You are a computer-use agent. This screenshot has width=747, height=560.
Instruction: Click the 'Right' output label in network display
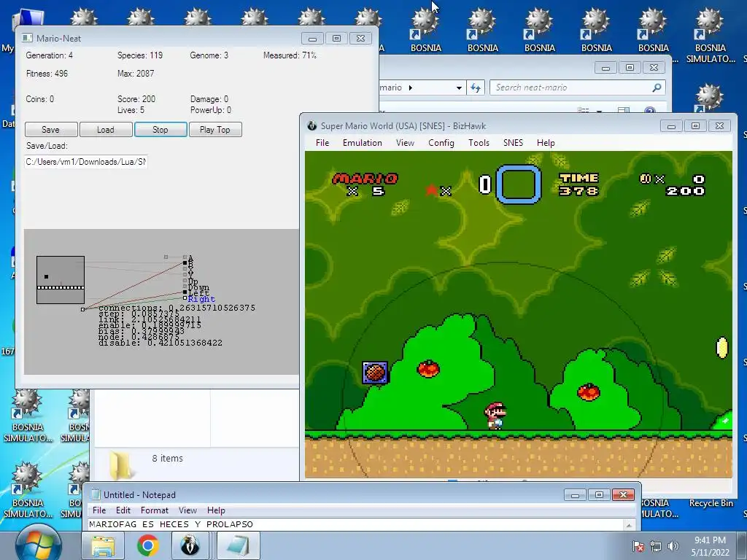[x=201, y=299]
